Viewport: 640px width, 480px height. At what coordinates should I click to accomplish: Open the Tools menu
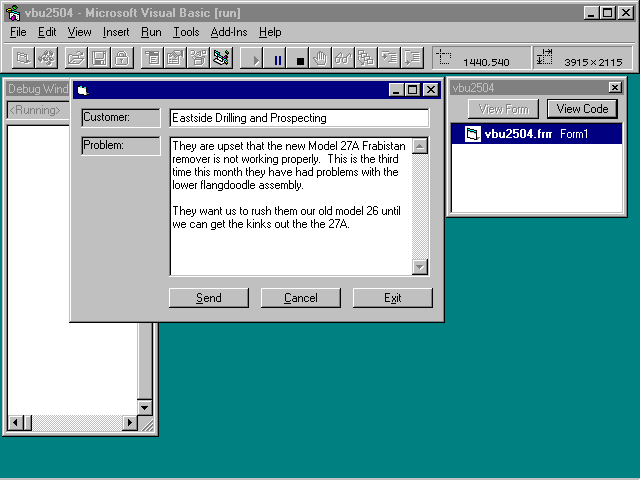coord(186,32)
